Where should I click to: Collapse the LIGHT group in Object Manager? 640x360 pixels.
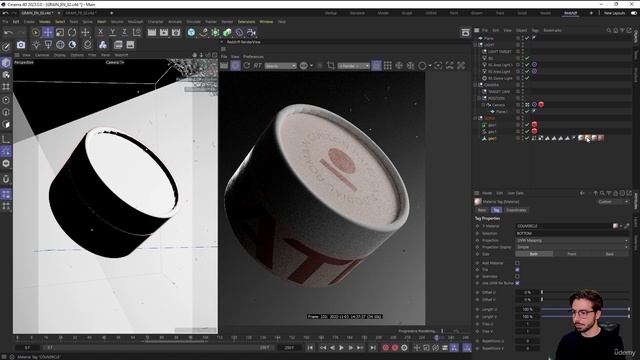476,45
